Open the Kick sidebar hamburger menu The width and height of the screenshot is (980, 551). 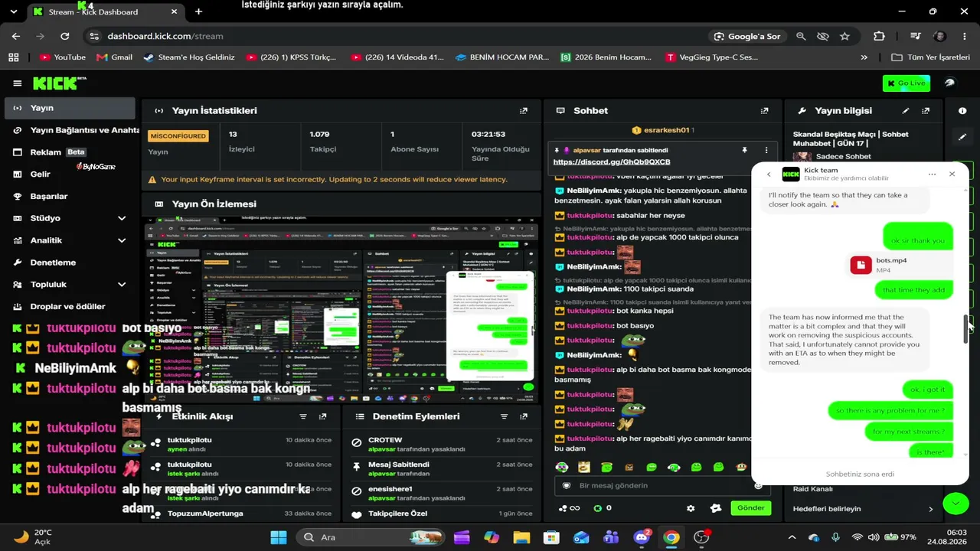(17, 83)
